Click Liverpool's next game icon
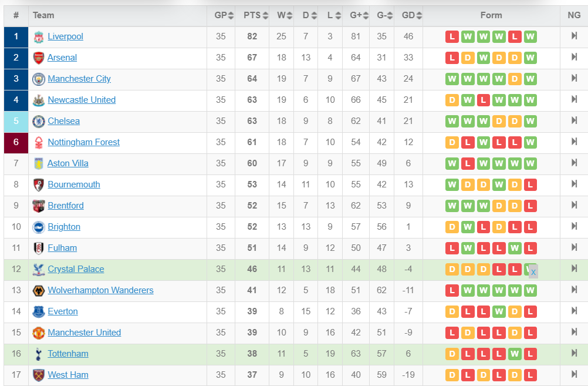The height and width of the screenshot is (386, 588). point(574,36)
